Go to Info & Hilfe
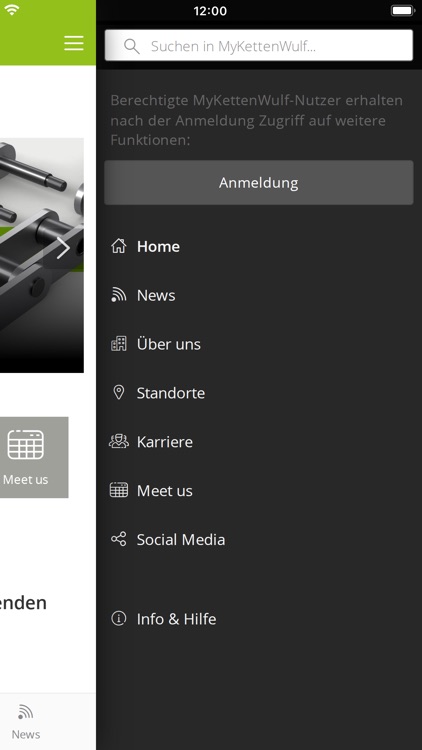 [259, 618]
